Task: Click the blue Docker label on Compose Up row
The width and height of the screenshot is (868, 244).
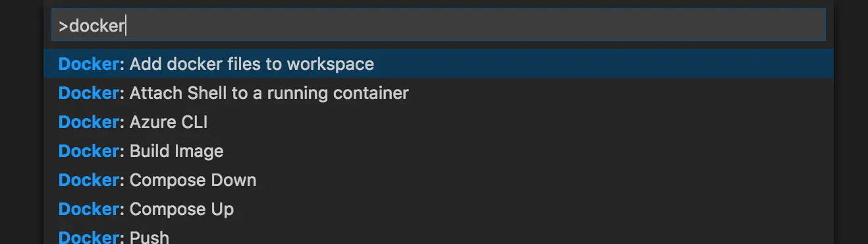Action: (88, 209)
